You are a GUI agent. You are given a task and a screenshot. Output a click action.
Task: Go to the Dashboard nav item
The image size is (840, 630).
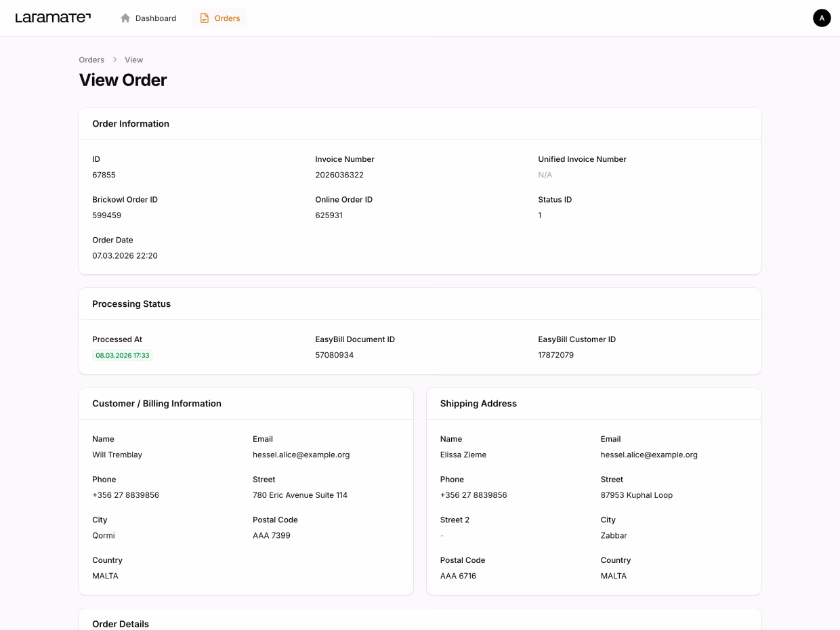tap(148, 18)
